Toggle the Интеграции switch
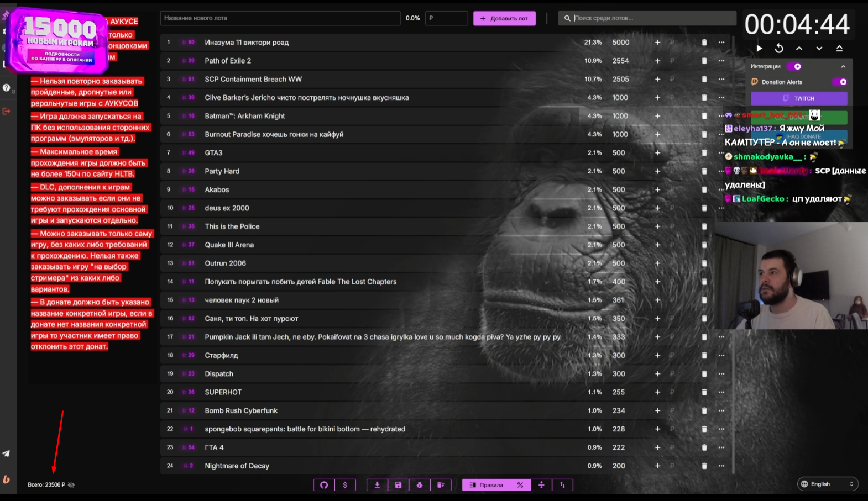The image size is (868, 501). (794, 66)
